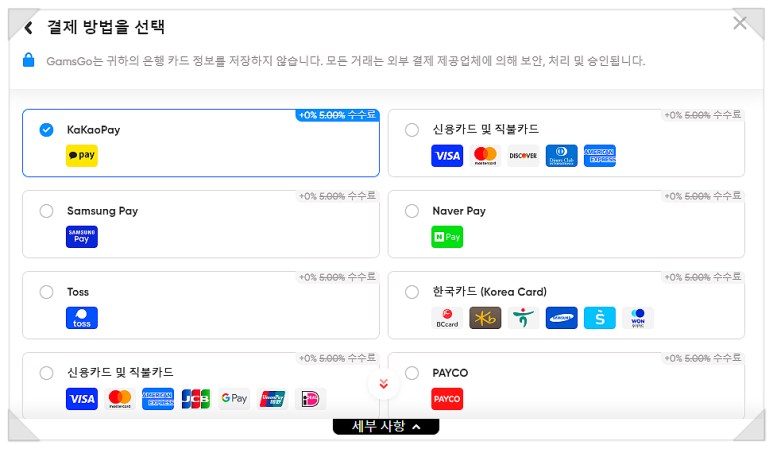Select the 한국카드 (Korea Card) radio button
Image resolution: width=773 pixels, height=449 pixels.
(412, 292)
